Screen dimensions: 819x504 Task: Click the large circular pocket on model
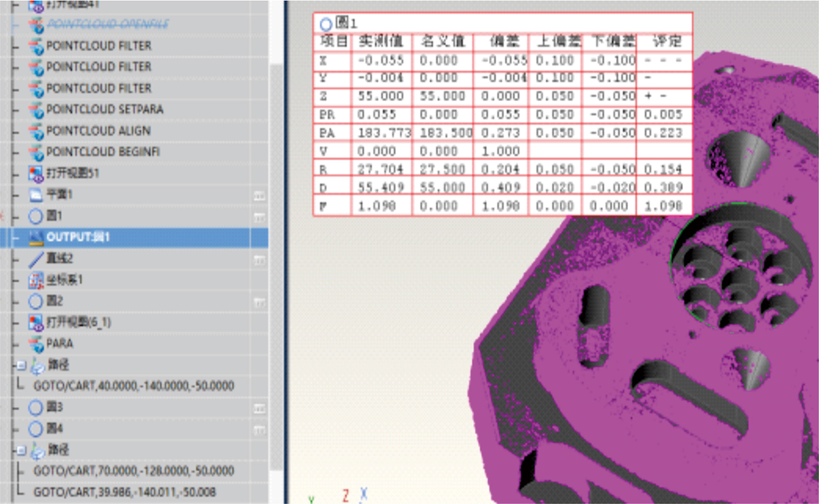point(736,267)
